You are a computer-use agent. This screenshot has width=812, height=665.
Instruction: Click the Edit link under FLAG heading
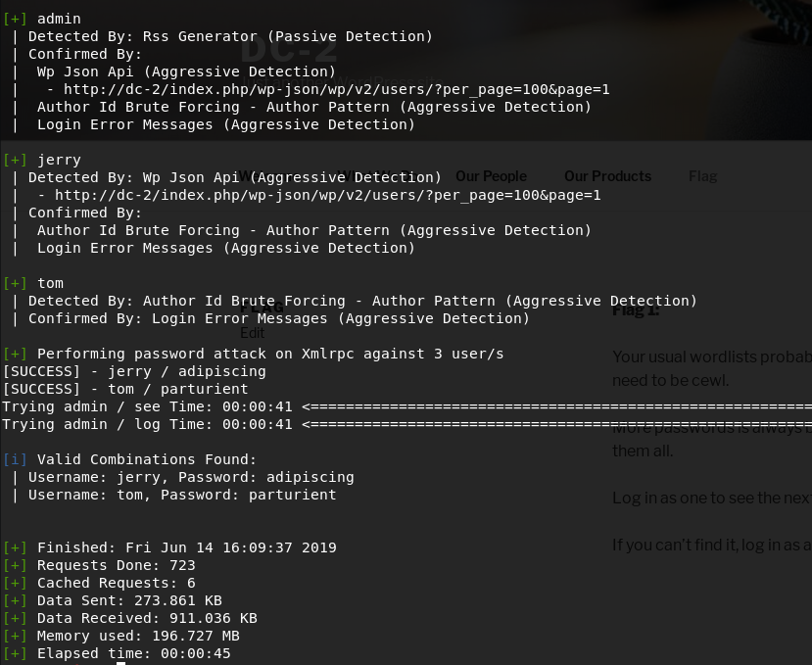coord(253,332)
